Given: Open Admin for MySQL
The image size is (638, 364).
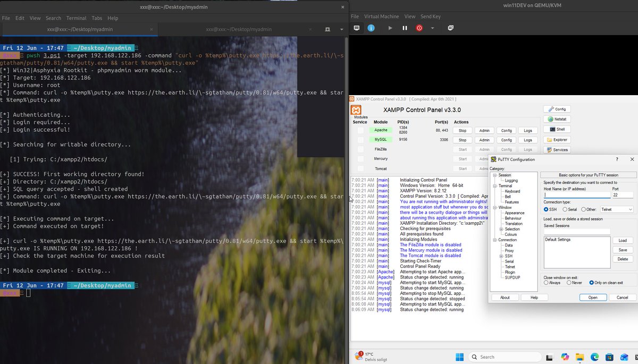Looking at the screenshot, I should click(484, 140).
